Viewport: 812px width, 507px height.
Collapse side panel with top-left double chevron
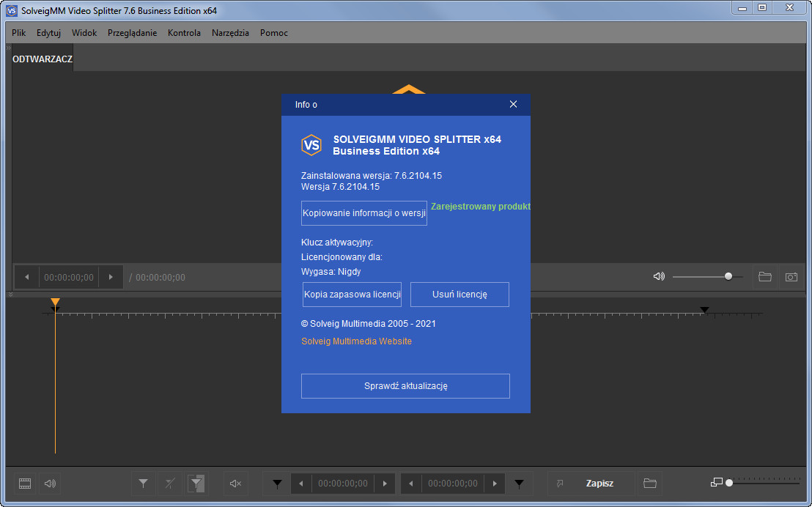coord(8,48)
